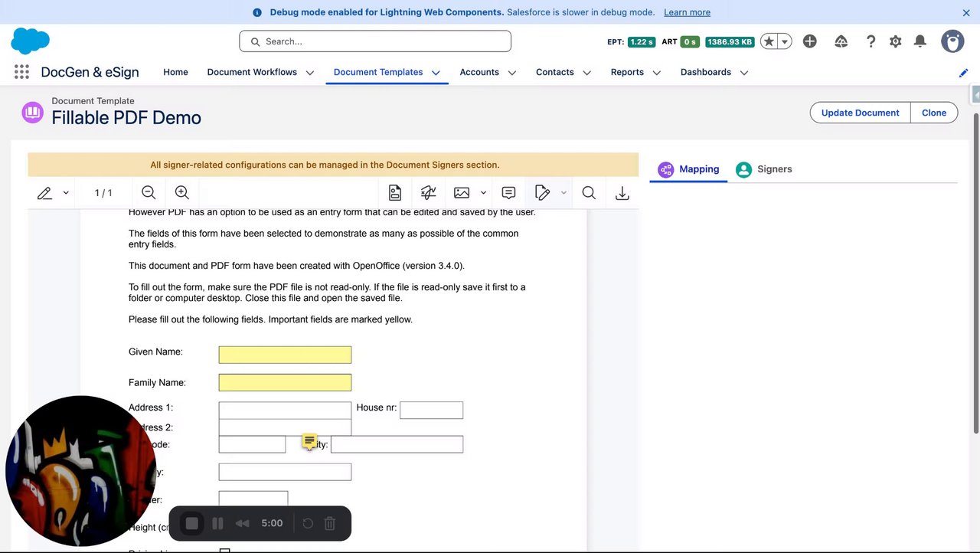This screenshot has height=553, width=980.
Task: Clone the document template
Action: 934,113
